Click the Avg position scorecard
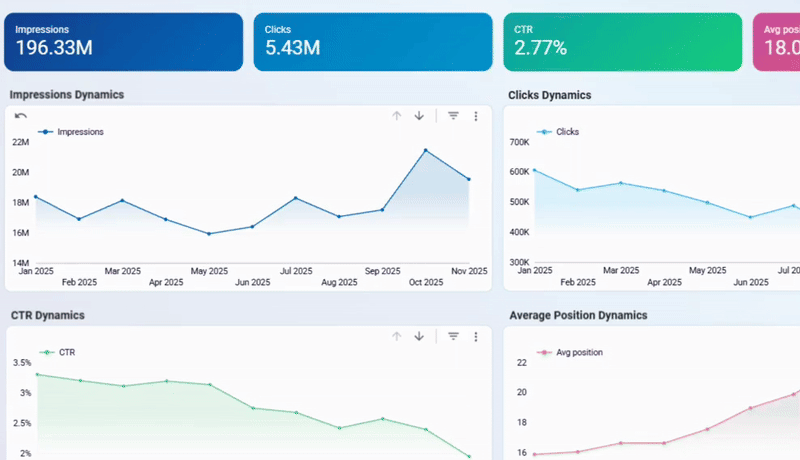The image size is (800, 460). click(x=778, y=42)
